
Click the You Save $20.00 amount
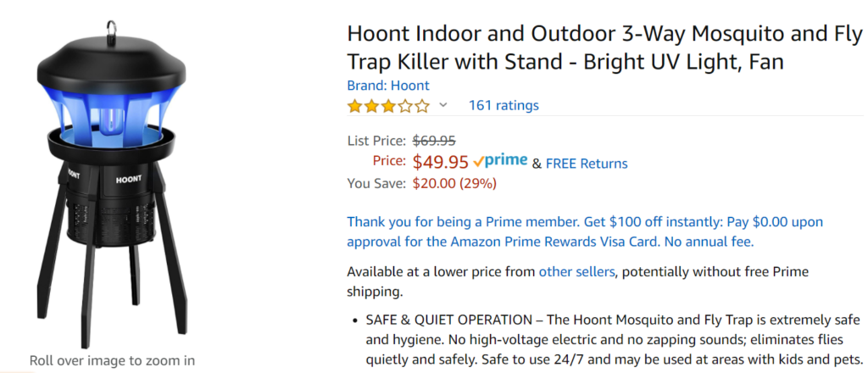coord(454,183)
